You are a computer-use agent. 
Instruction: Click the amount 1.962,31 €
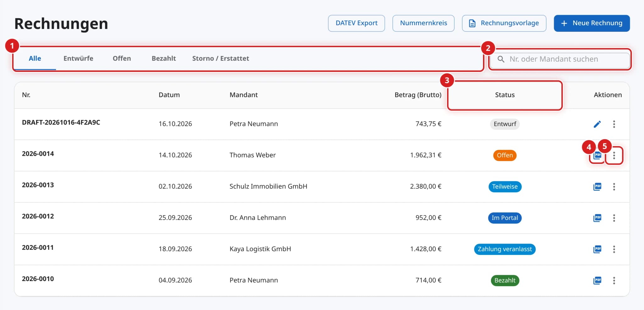[x=425, y=155]
